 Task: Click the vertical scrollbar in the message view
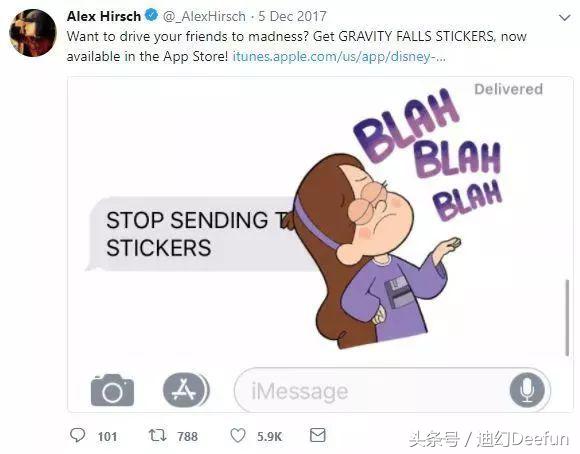click(567, 318)
